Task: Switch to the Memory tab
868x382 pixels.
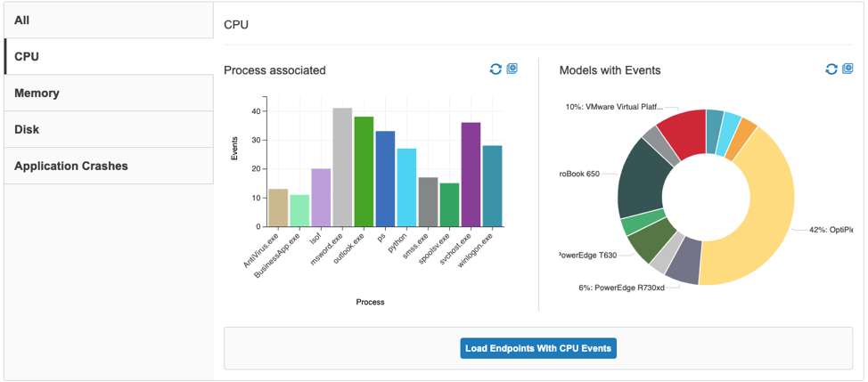Action: tap(109, 93)
